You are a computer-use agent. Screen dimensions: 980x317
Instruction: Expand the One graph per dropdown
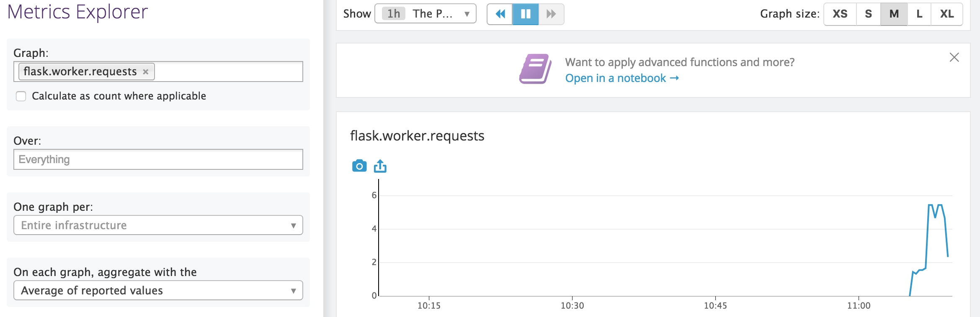(x=158, y=225)
